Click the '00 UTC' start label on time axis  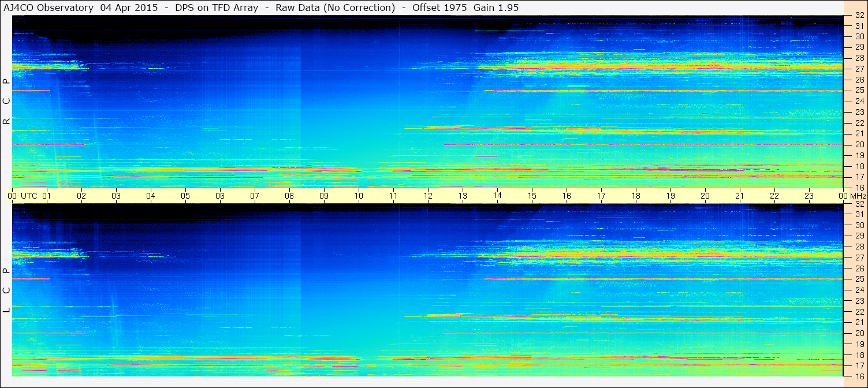coord(22,196)
